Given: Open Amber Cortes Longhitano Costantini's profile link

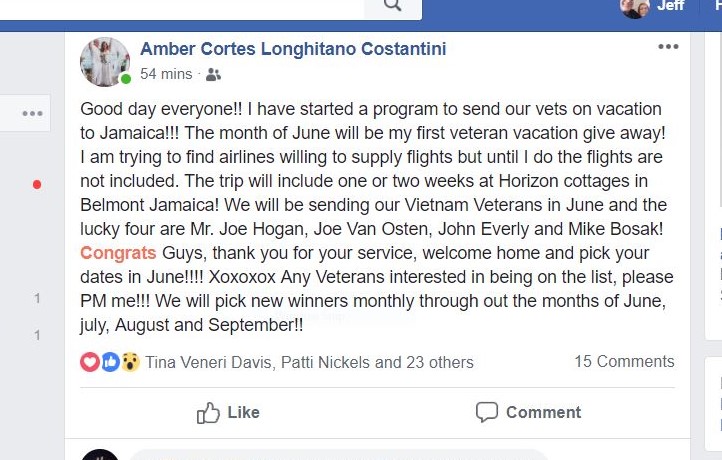Looking at the screenshot, I should pos(293,49).
